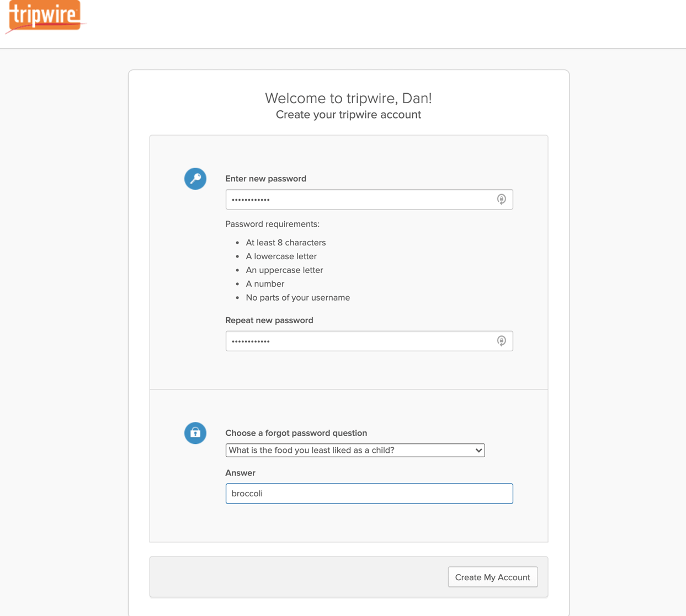Click the "Welcome to tripwire, Dan!" heading
686x616 pixels.
[348, 98]
